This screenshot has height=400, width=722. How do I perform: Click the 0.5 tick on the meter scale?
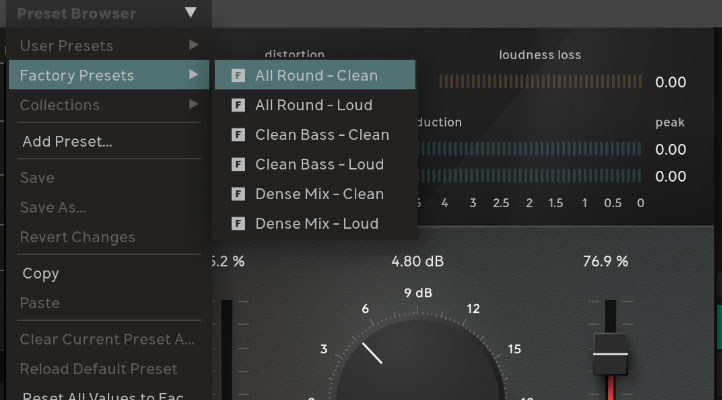tap(613, 203)
